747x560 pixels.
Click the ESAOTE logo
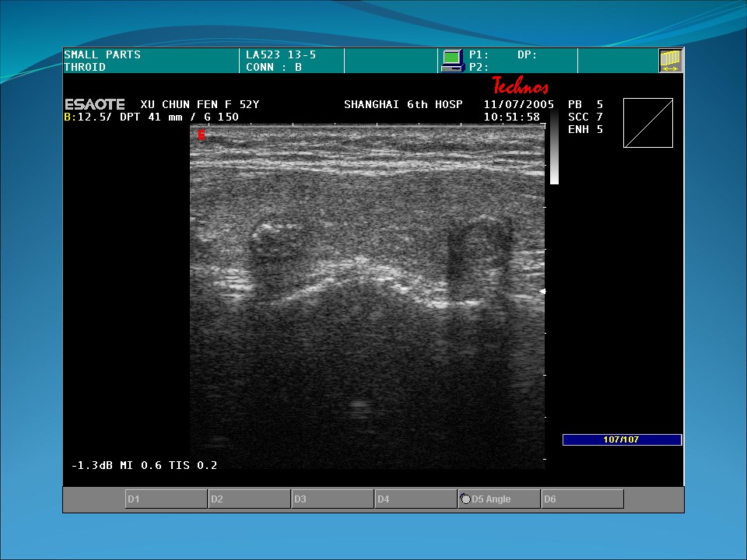[94, 104]
